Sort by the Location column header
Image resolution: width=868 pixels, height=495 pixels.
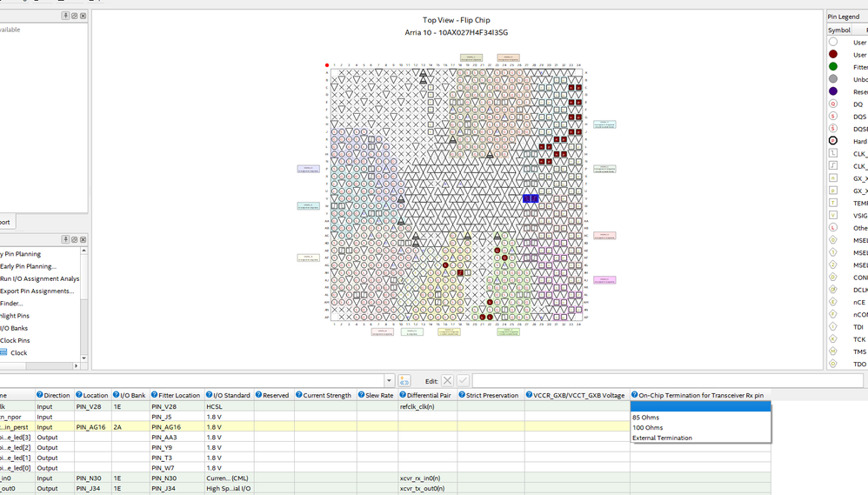pyautogui.click(x=96, y=395)
